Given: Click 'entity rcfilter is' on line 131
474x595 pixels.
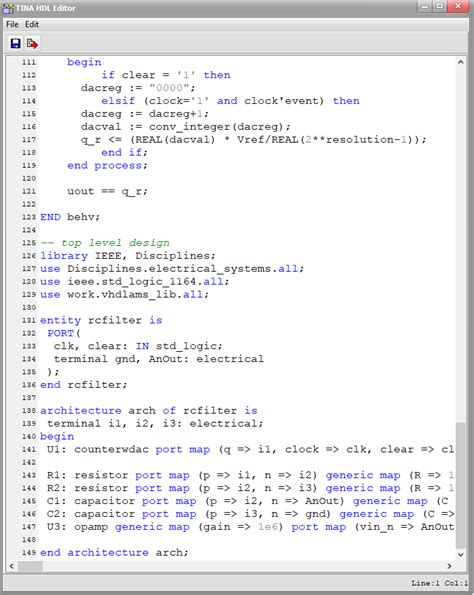Looking at the screenshot, I should click(x=101, y=320).
